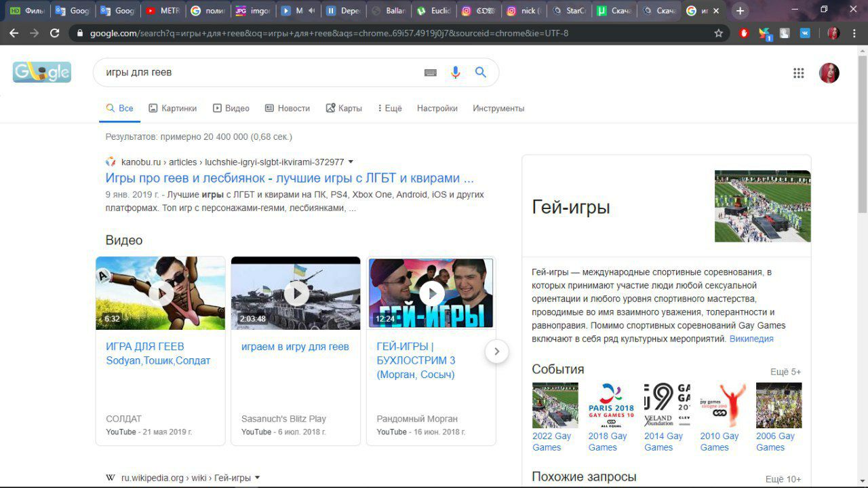Open the Google apps grid
Screen dimensions: 868x488
799,73
